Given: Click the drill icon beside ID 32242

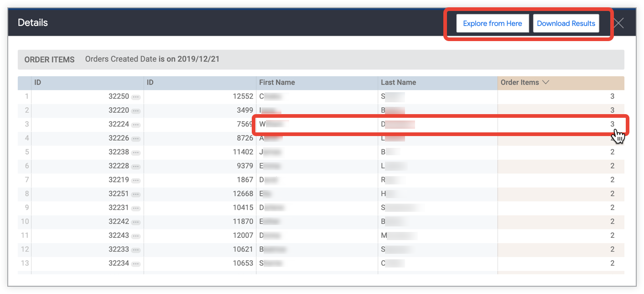Looking at the screenshot, I should tap(136, 221).
